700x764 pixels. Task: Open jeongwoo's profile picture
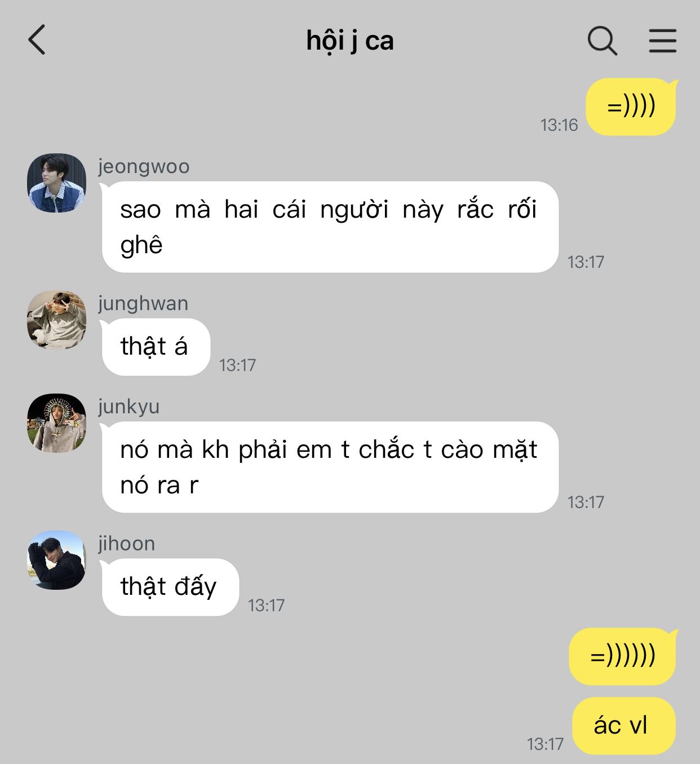[x=56, y=183]
